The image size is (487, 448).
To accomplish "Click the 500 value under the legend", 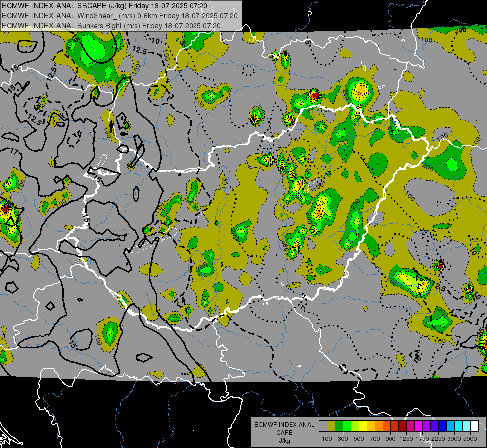I will 359,439.
